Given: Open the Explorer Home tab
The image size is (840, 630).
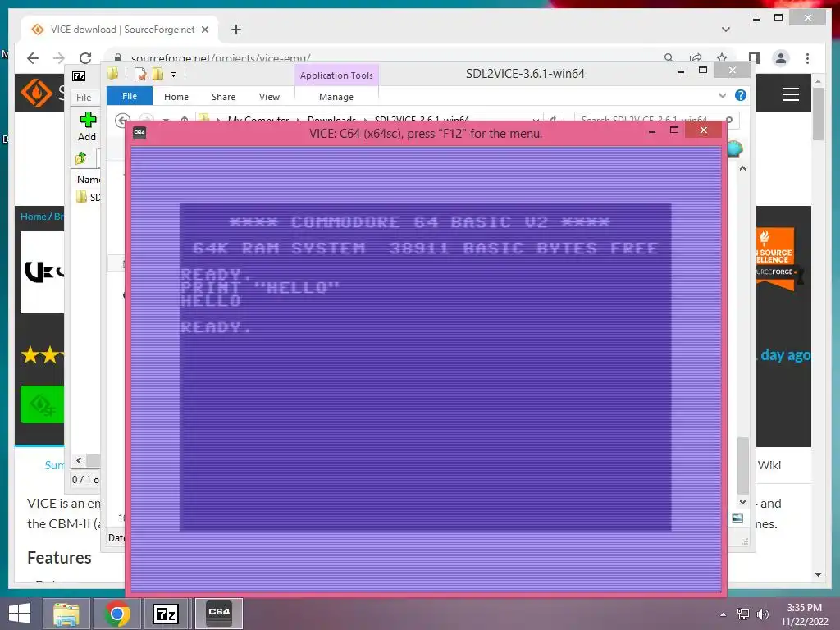Looking at the screenshot, I should (x=176, y=97).
